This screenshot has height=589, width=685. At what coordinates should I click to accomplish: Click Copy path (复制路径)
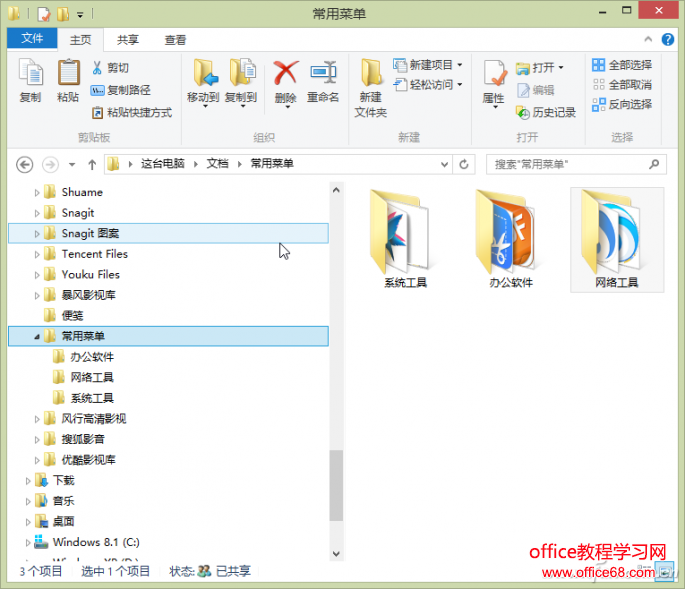pos(121,90)
